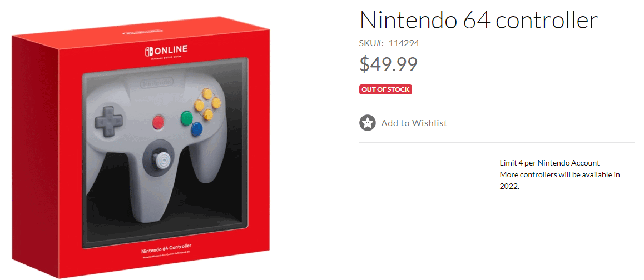Screen dimensions: 644x280
Task: Click the Add to Wishlist link
Action: (x=414, y=123)
